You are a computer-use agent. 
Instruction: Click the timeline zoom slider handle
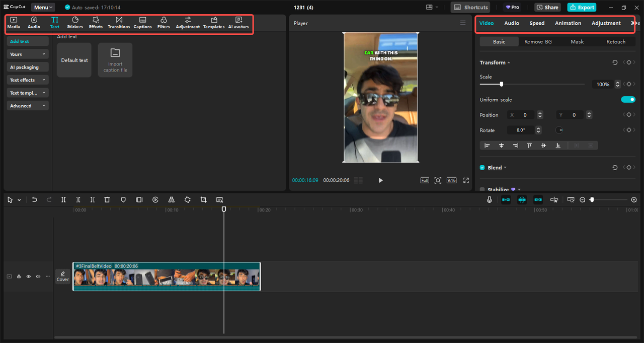click(x=592, y=200)
